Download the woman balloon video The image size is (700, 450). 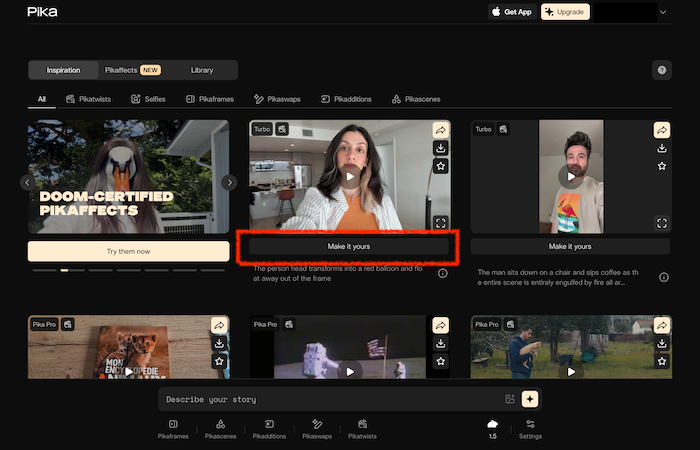click(440, 148)
